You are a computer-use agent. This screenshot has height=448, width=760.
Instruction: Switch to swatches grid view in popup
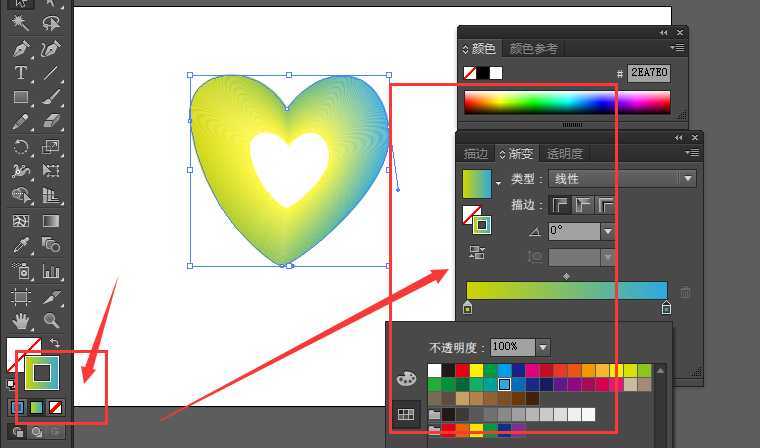(406, 414)
